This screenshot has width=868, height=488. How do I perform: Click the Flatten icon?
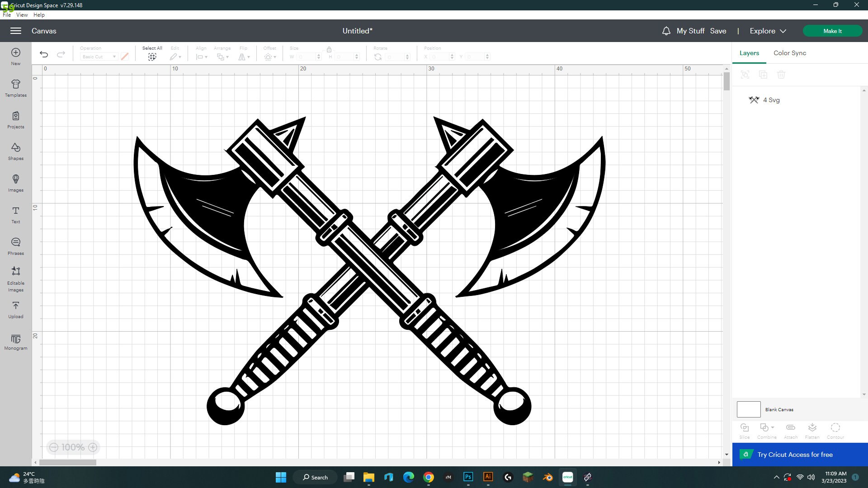tap(812, 429)
